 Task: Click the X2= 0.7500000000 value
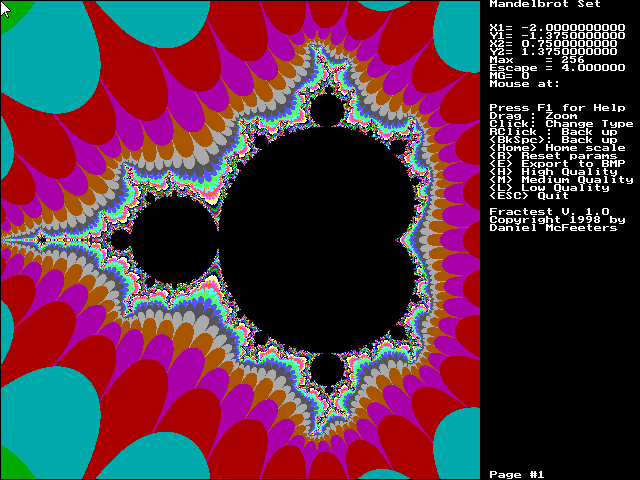click(x=552, y=43)
